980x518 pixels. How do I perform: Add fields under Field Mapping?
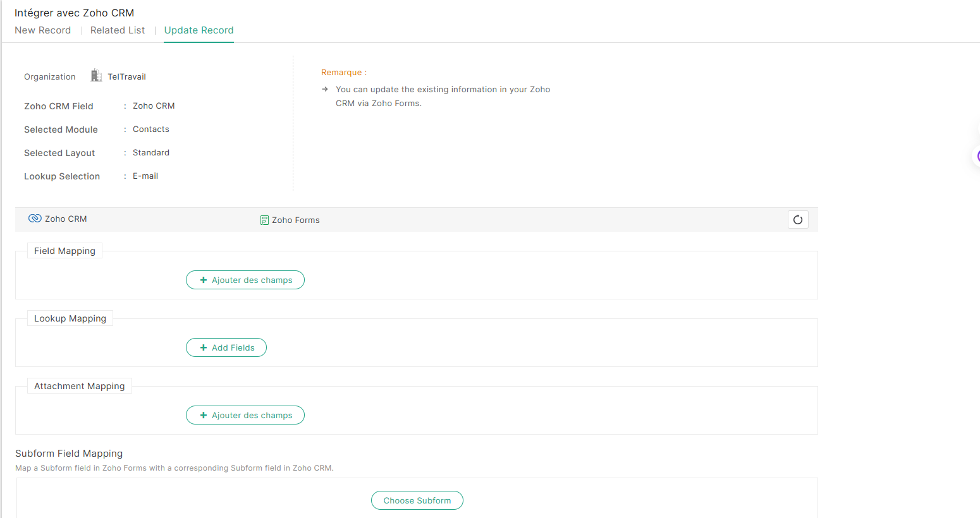pyautogui.click(x=245, y=280)
